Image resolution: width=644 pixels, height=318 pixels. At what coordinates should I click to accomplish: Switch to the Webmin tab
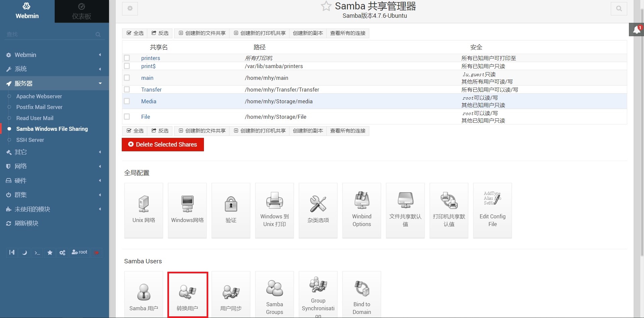27,11
